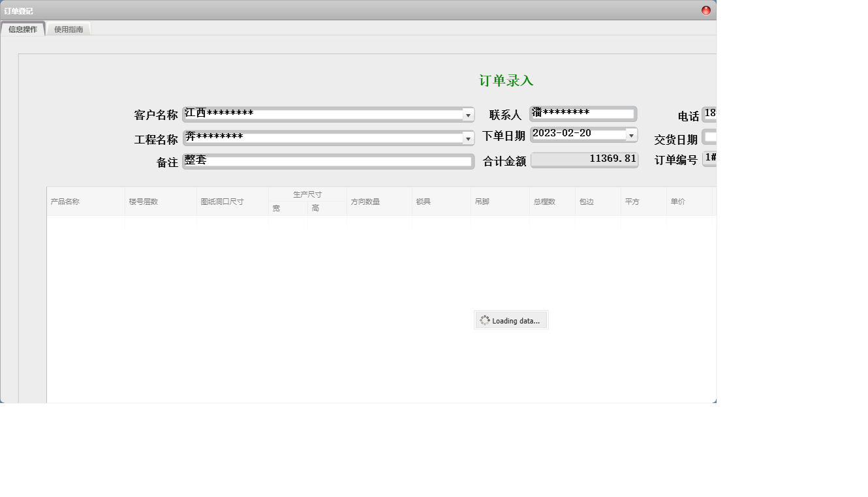This screenshot has height=497, width=868.
Task: Click the 图纸洞口尺寸 column header
Action: click(222, 201)
